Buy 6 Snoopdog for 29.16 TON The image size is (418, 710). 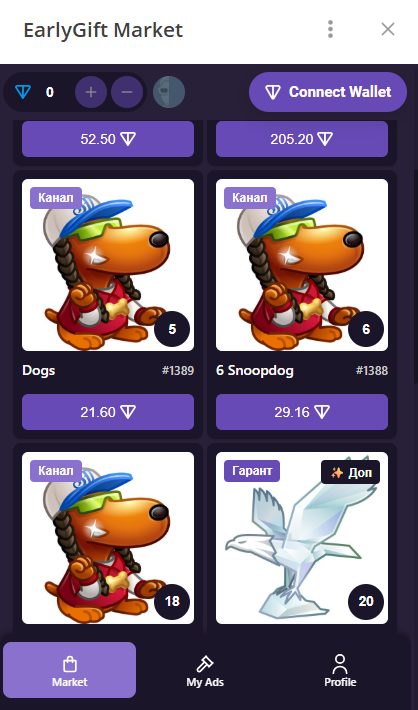pos(302,412)
